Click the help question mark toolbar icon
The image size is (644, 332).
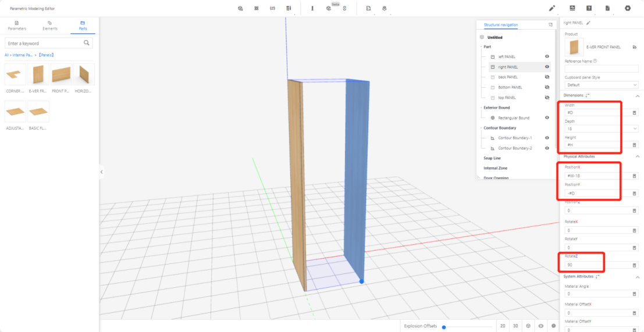[x=589, y=8]
